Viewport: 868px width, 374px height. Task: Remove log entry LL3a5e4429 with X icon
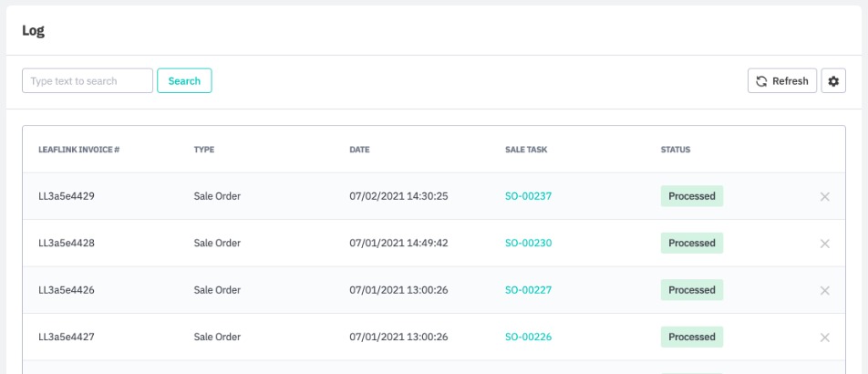point(824,197)
